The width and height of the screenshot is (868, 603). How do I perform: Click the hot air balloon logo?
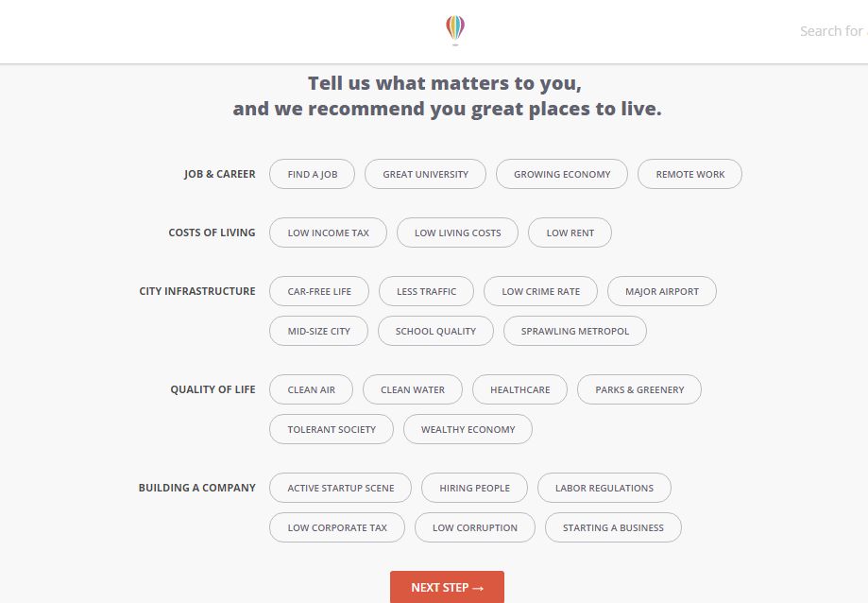(455, 30)
